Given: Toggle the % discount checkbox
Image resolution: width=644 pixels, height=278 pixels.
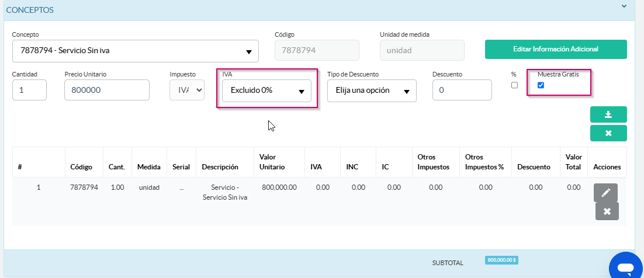Looking at the screenshot, I should click(514, 85).
